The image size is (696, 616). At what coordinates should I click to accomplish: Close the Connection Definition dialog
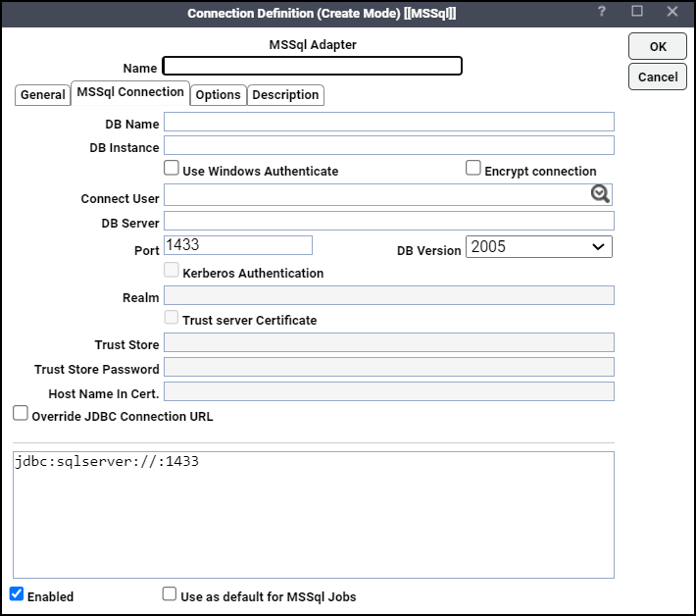(x=672, y=11)
